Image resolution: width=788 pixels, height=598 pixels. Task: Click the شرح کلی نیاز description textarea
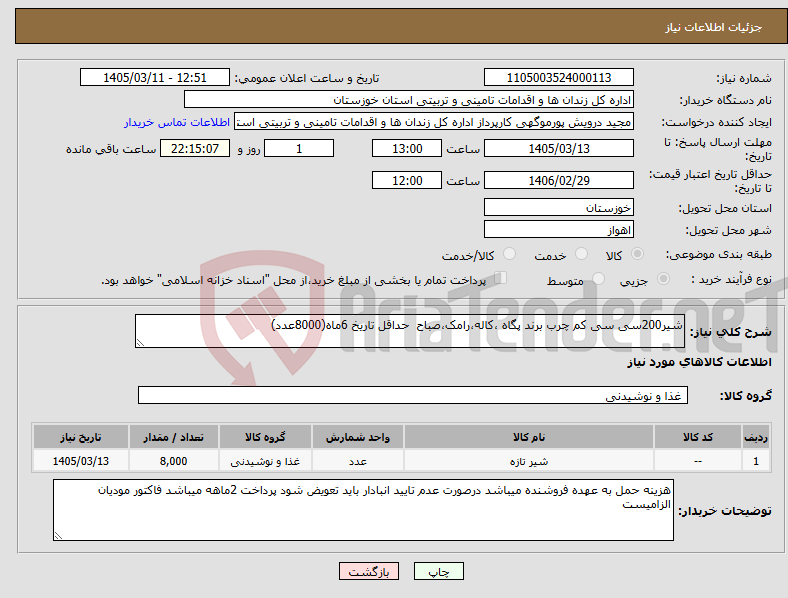pos(410,331)
